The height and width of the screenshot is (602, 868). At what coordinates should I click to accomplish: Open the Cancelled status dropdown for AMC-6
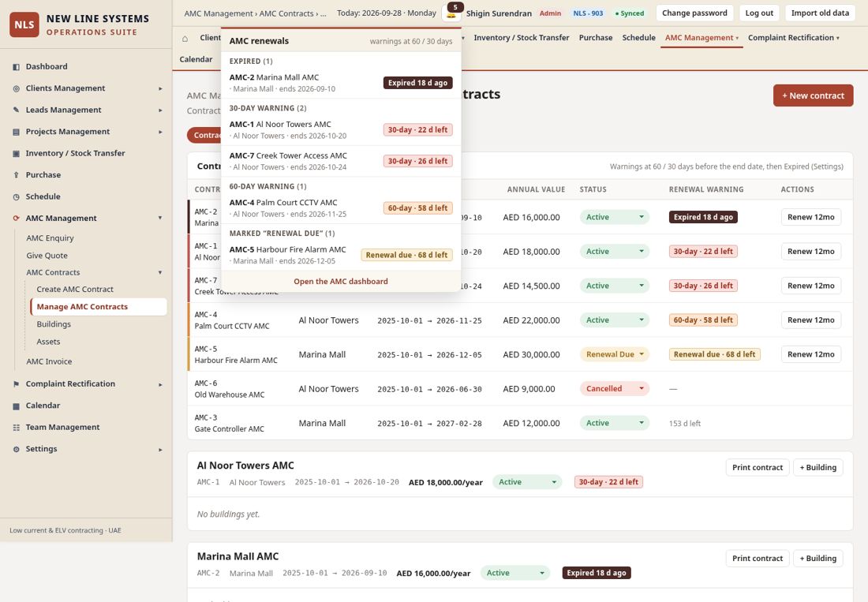tap(615, 389)
